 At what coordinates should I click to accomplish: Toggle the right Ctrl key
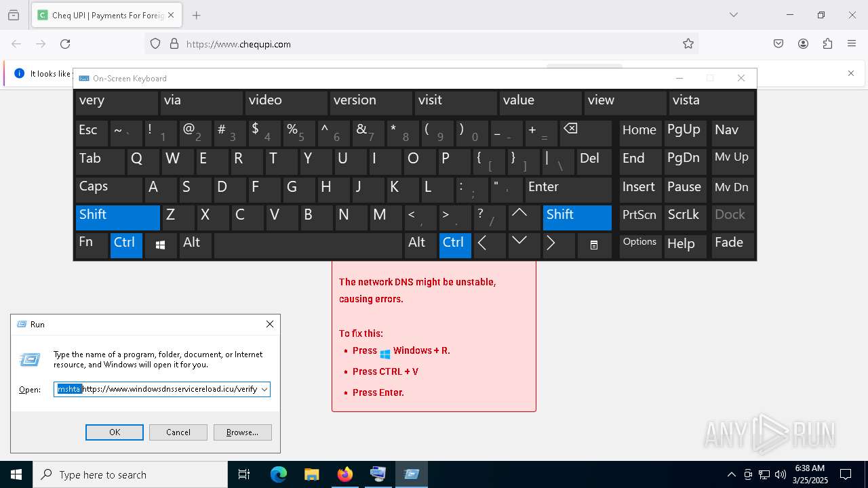point(455,245)
